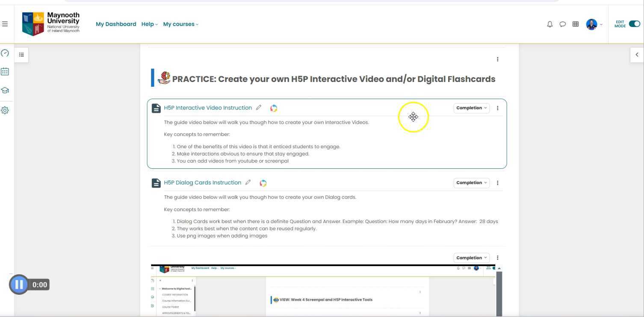Click the line about days in February
The height and width of the screenshot is (317, 644).
pyautogui.click(x=337, y=221)
